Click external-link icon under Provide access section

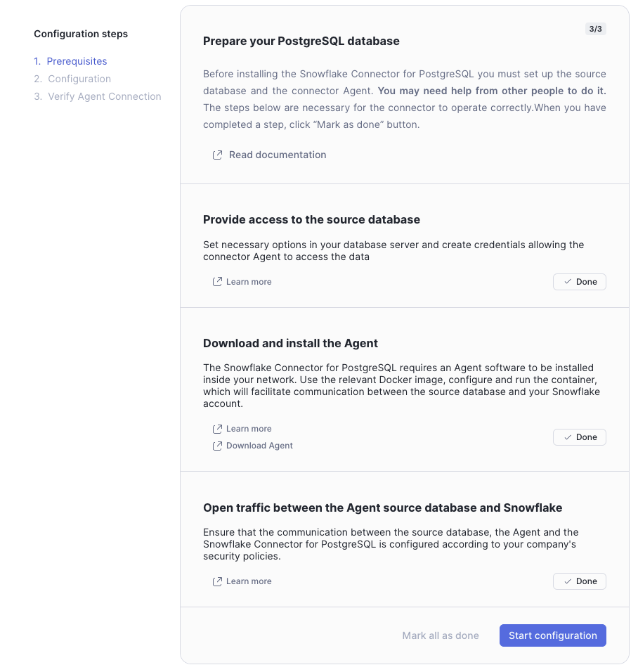218,282
